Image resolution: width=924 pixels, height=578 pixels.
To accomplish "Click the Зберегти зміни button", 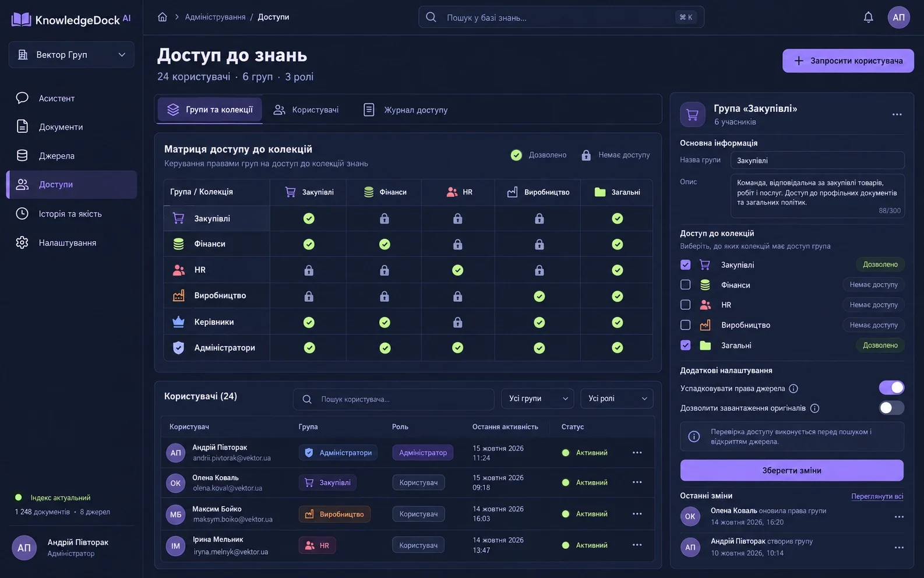I will pos(792,470).
